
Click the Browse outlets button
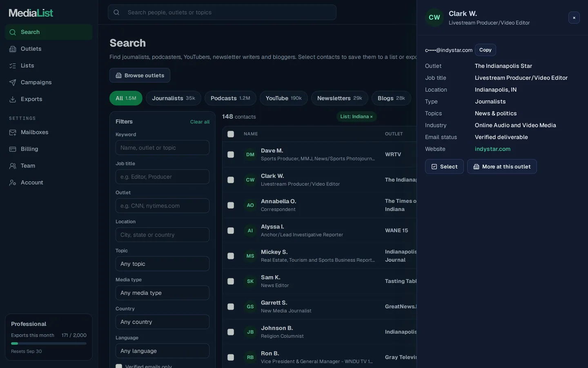[x=140, y=75]
